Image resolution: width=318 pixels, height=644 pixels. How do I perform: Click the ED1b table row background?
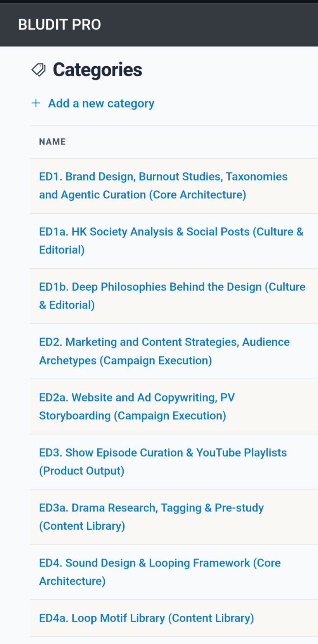coord(174,296)
